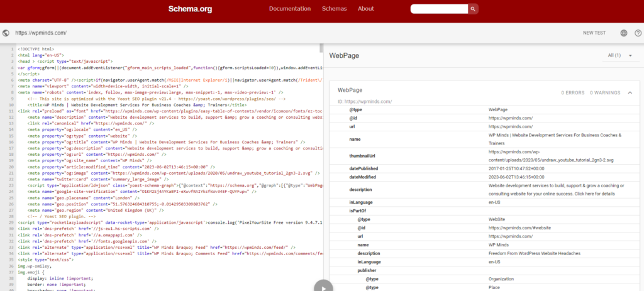This screenshot has width=644, height=291.
Task: Click the img.wp-smiley code line
Action: pos(34,266)
